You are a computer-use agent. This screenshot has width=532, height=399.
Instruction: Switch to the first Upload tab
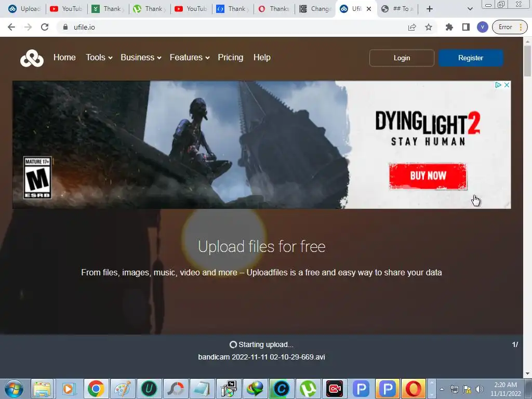tap(24, 9)
